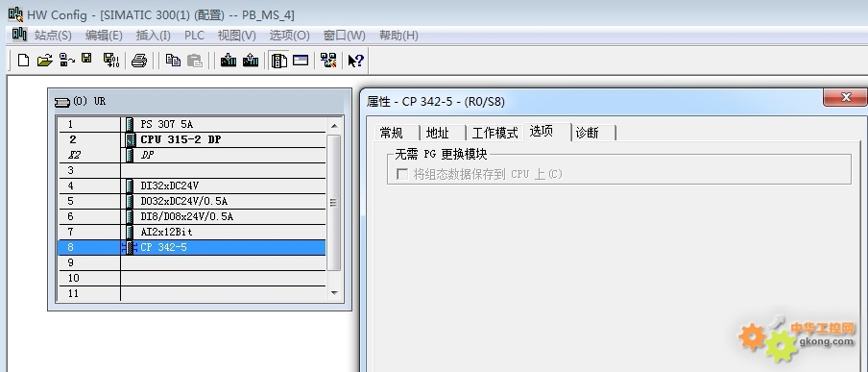868x372 pixels.
Task: Click the (0) UR rack icon
Action: point(62,102)
